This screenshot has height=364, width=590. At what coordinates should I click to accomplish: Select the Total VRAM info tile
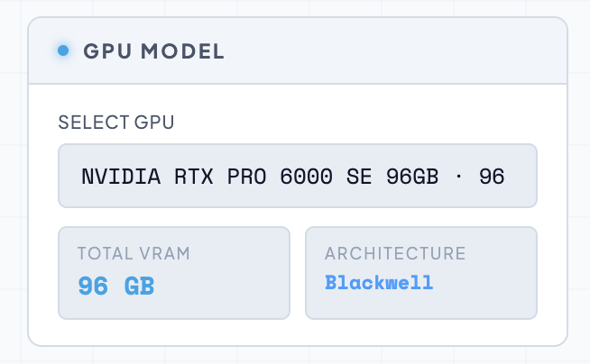(x=174, y=272)
